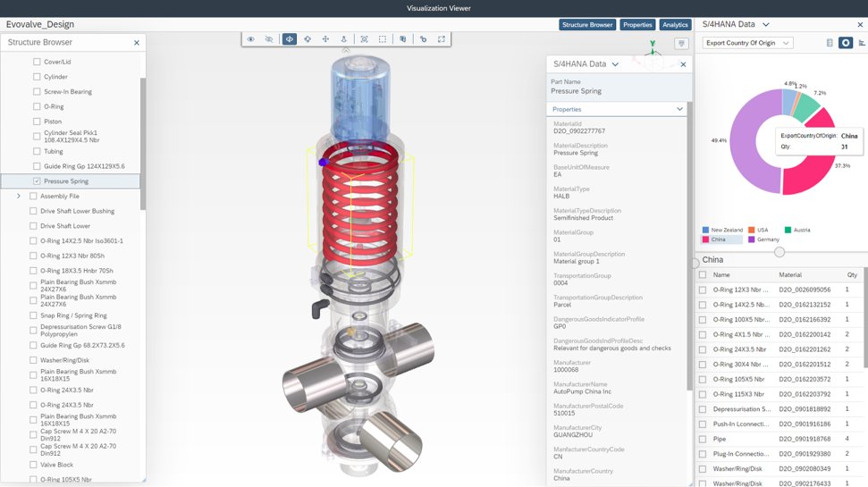868x487 pixels.
Task: Open the Export Country Of Origin dropdown
Action: pyautogui.click(x=747, y=43)
